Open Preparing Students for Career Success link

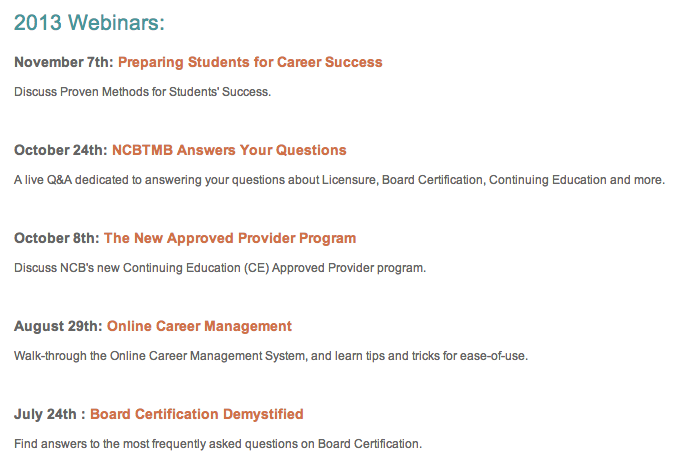coord(250,63)
